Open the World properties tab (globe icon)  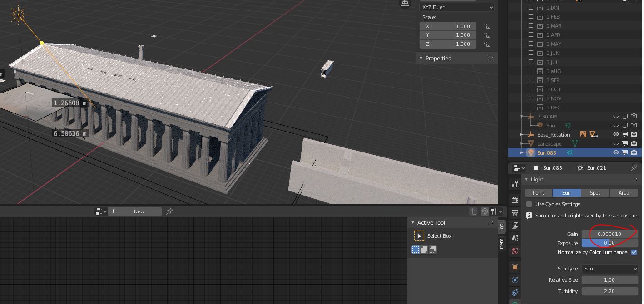(515, 251)
